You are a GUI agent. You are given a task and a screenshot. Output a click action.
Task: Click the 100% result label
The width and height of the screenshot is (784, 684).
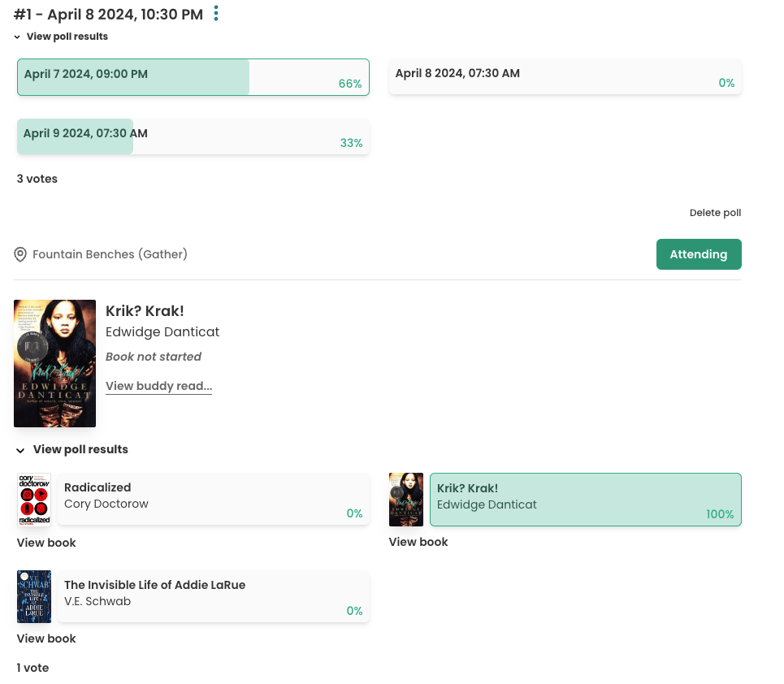[x=720, y=514]
